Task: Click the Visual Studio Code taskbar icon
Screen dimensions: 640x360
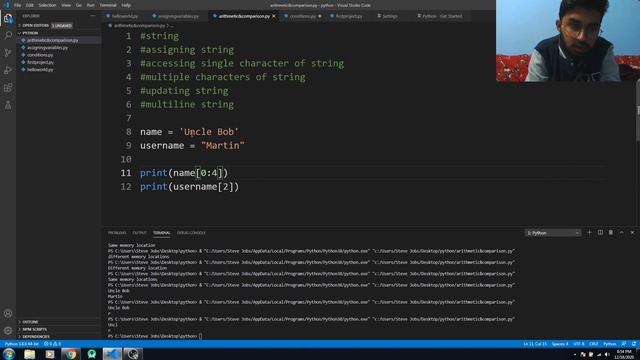Action: (x=112, y=354)
